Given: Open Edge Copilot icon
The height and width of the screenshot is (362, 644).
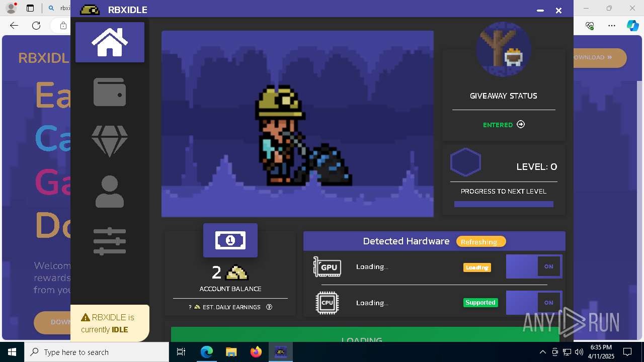Looking at the screenshot, I should click(x=632, y=26).
